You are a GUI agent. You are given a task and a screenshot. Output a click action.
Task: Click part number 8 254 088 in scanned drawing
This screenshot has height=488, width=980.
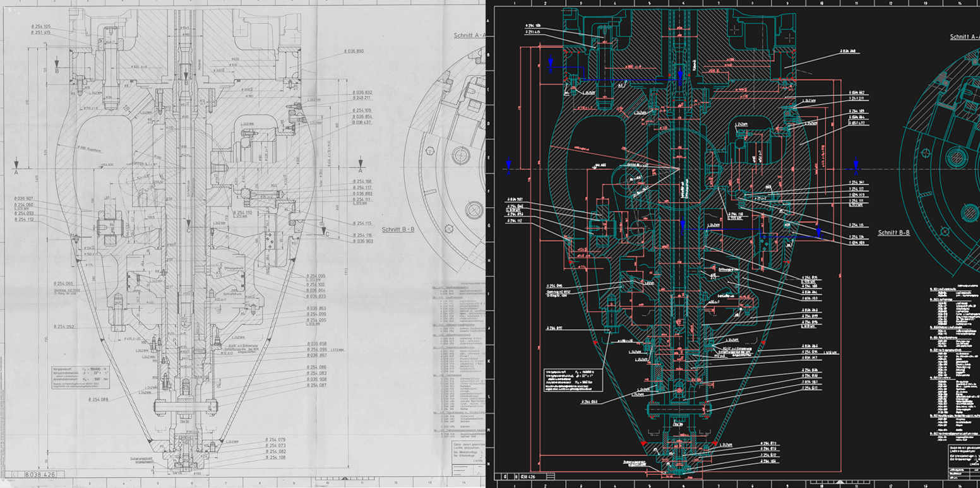click(x=98, y=400)
